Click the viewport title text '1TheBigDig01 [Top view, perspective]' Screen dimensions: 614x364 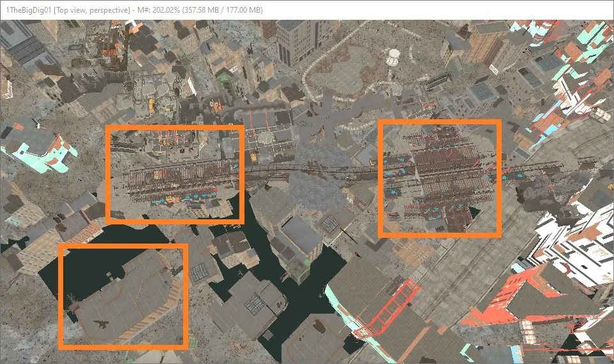68,10
